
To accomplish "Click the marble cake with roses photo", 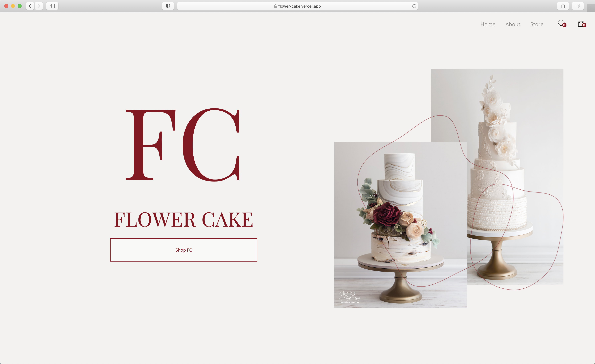I will point(401,225).
